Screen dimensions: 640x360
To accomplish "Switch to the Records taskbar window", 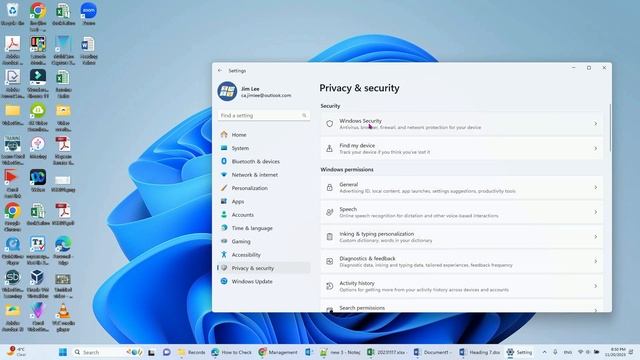I will (x=191, y=352).
